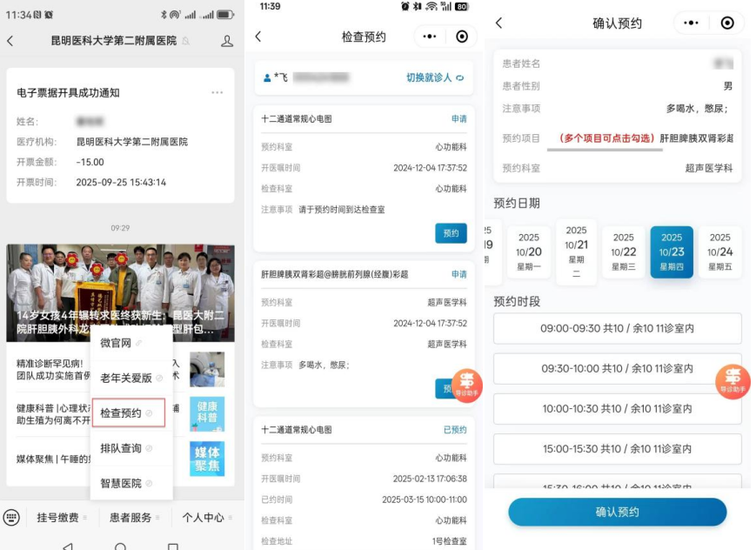
Task: Tap three-dot more icon on 电子票据 notification card
Action: (217, 92)
